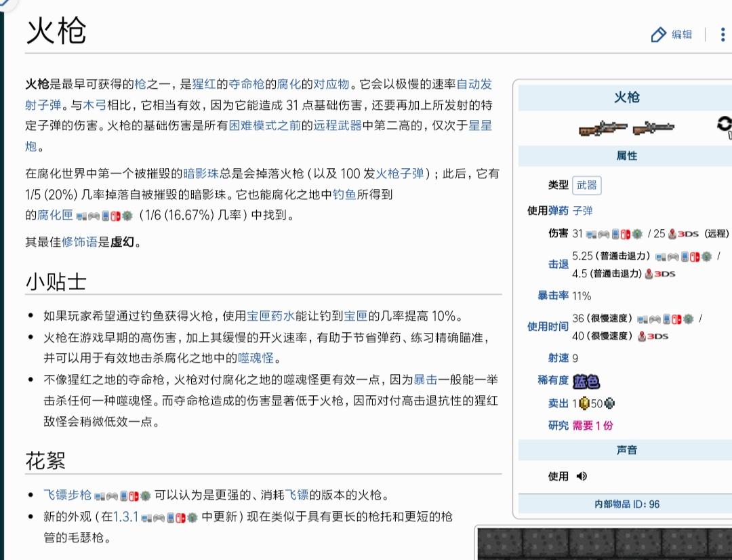Click the pencil edit icon
Image resolution: width=732 pixels, height=560 pixels.
pos(658,35)
